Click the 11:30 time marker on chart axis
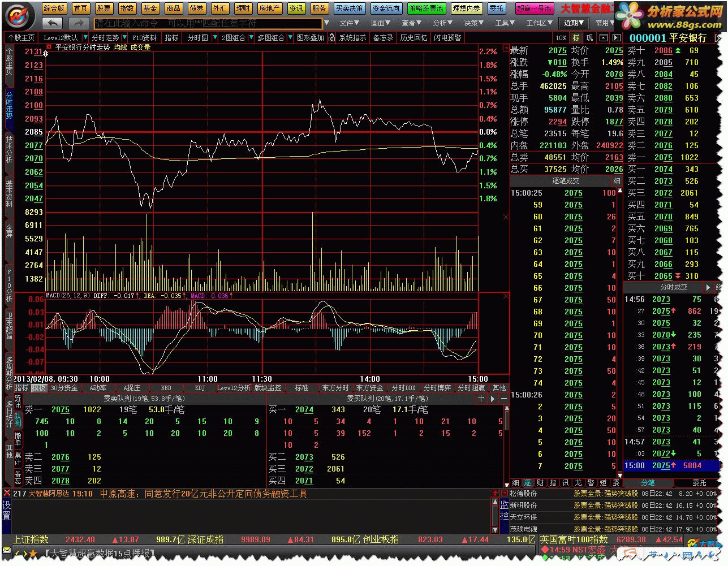The height and width of the screenshot is (566, 728). (261, 379)
